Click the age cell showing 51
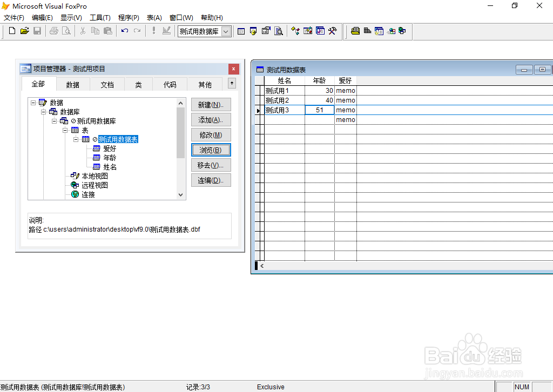 click(x=320, y=110)
